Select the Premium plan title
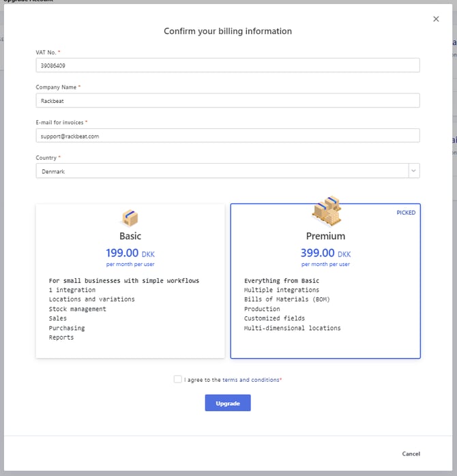The image size is (457, 476). tap(325, 236)
